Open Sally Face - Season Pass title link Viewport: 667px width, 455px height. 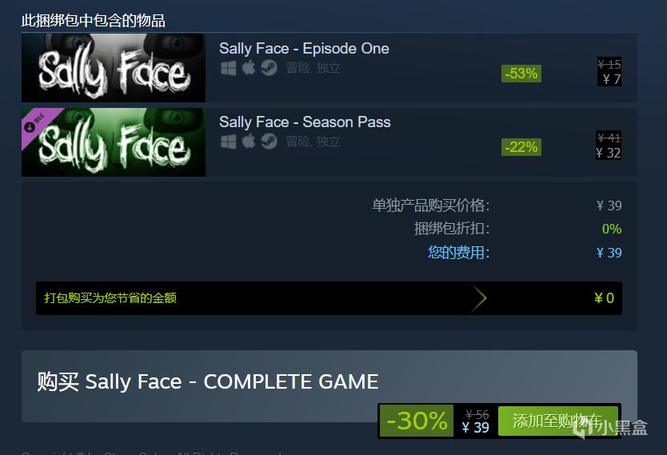pyautogui.click(x=305, y=122)
